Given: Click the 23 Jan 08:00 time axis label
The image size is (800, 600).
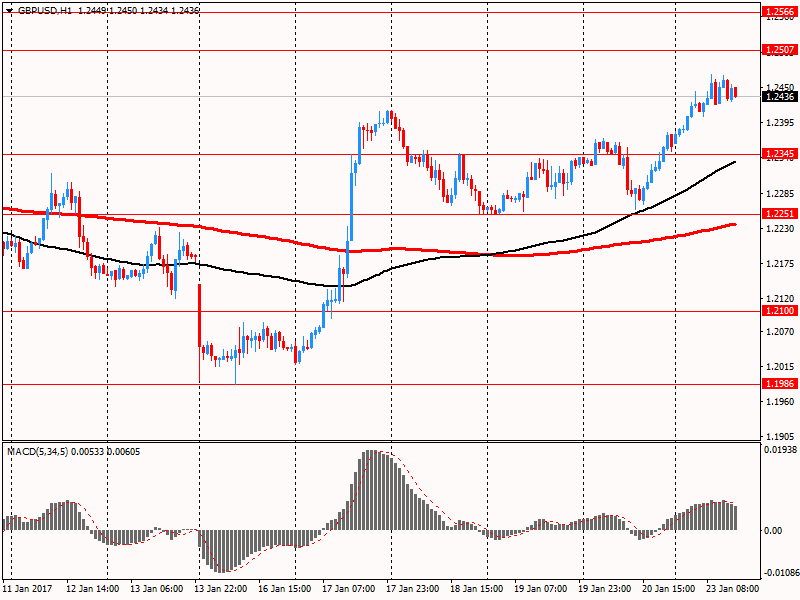Looking at the screenshot, I should (x=735, y=589).
